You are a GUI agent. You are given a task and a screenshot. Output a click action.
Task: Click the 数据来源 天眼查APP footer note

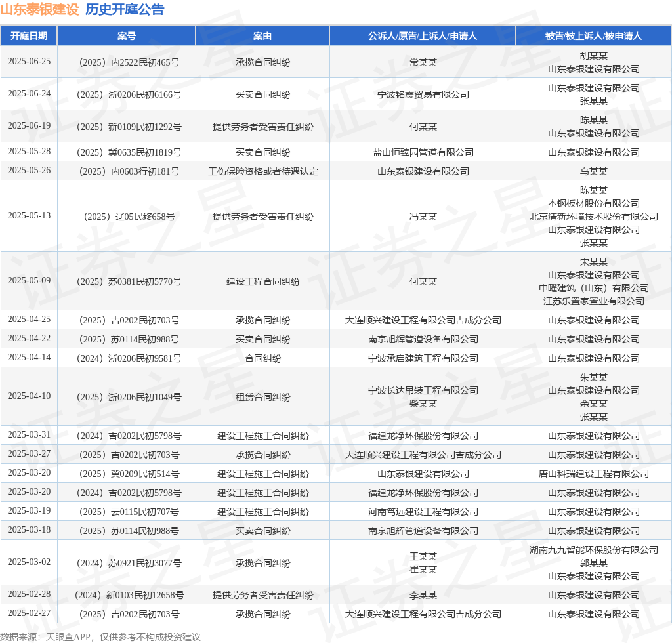pos(100,637)
